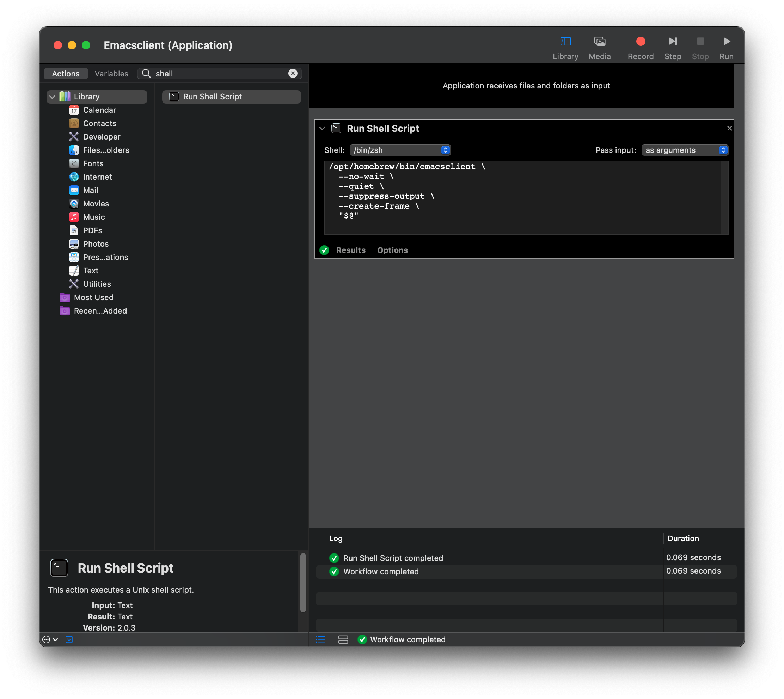
Task: Clear the search field text
Action: (x=293, y=73)
